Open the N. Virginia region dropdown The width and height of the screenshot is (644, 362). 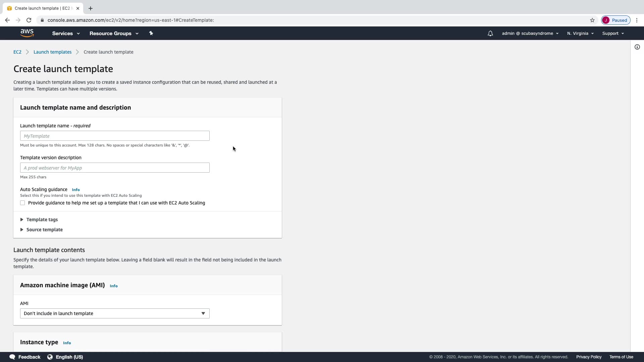click(x=580, y=34)
